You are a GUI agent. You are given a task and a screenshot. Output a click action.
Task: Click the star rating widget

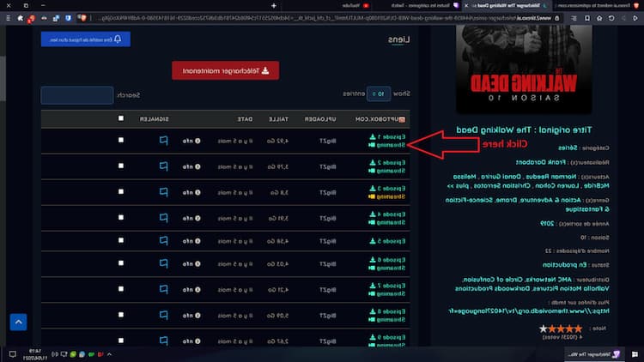click(561, 329)
